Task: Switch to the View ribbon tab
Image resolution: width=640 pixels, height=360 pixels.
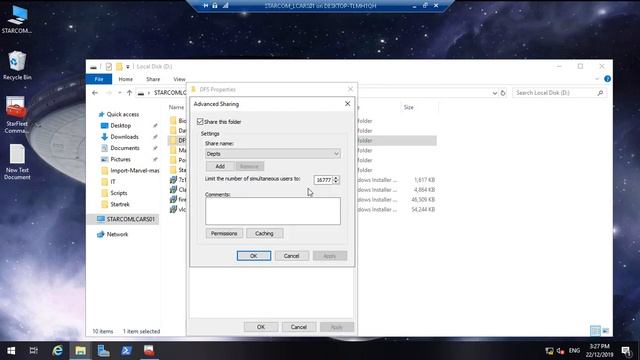Action: tap(179, 79)
